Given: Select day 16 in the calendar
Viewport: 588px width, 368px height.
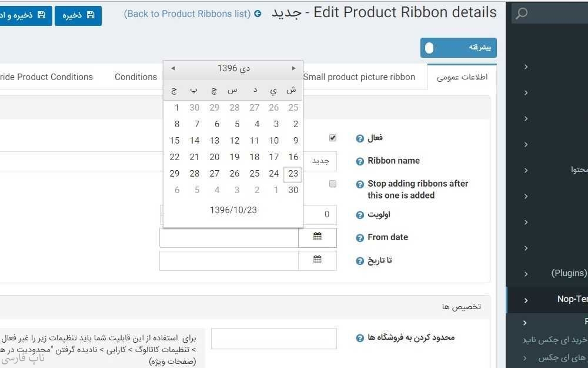Looking at the screenshot, I should coord(293,157).
